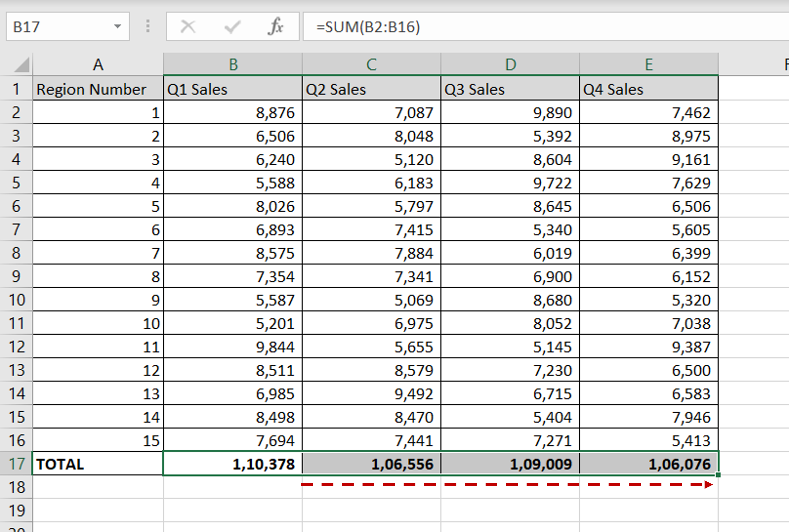Cancel formula entry with the X icon

(188, 26)
